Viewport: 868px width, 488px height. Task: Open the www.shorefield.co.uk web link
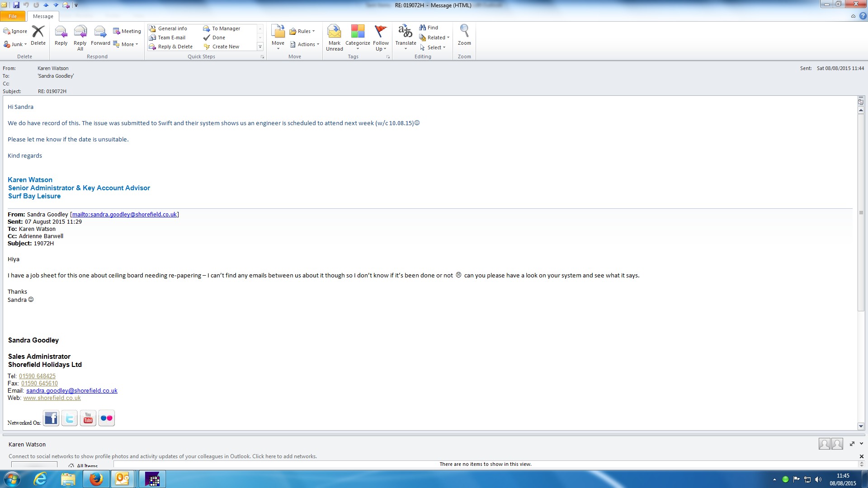(x=52, y=398)
